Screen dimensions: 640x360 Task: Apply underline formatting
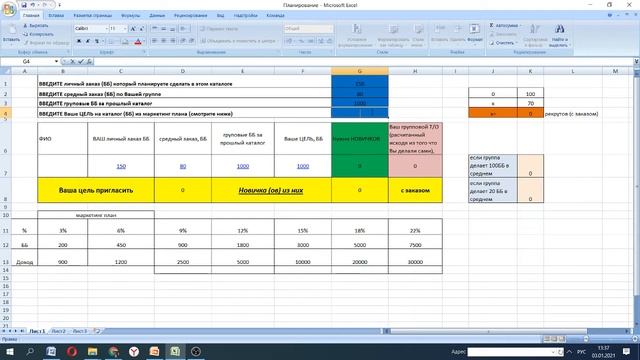pos(97,41)
